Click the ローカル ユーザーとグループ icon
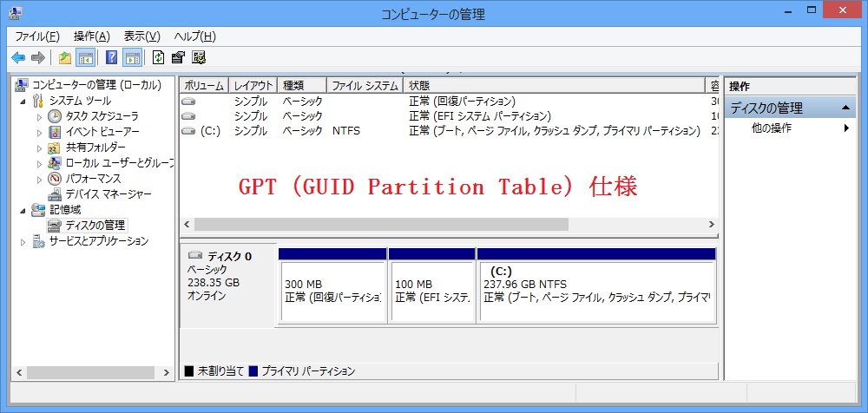 coord(55,163)
